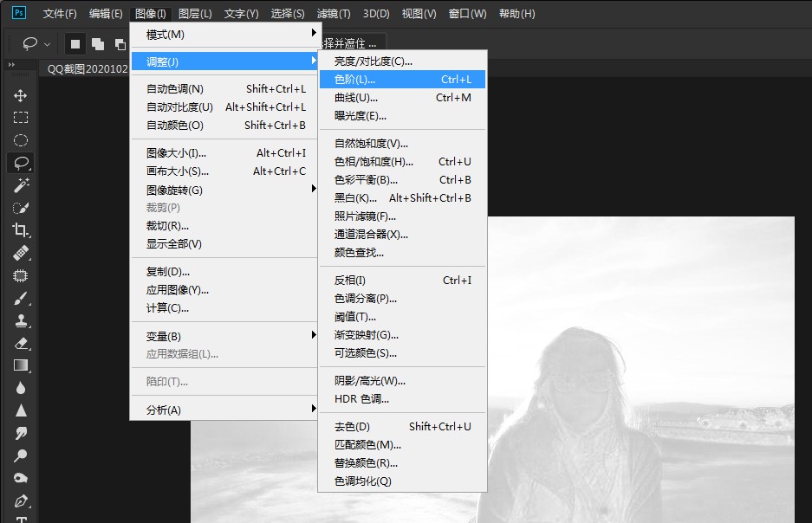Open the 窗口(W) menu

[468, 14]
